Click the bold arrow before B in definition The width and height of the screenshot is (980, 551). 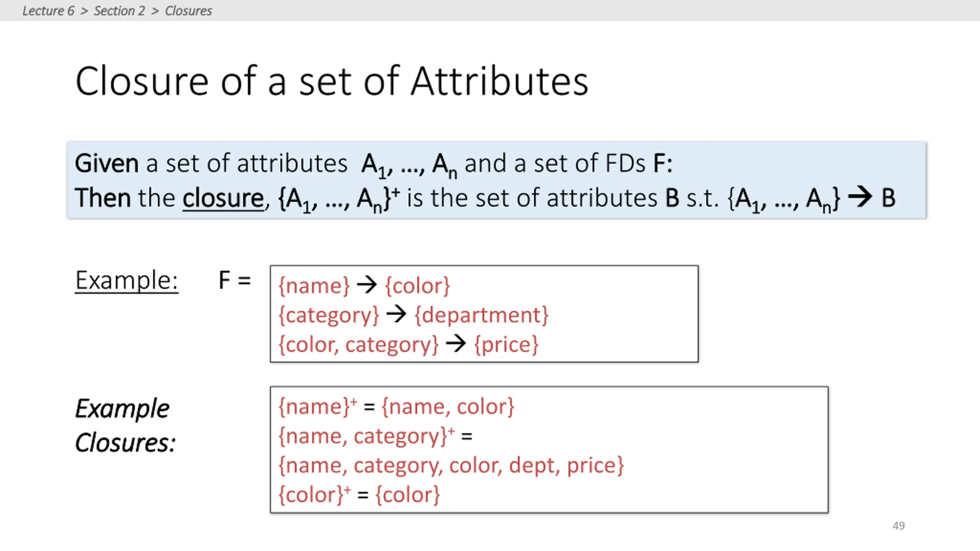click(860, 197)
